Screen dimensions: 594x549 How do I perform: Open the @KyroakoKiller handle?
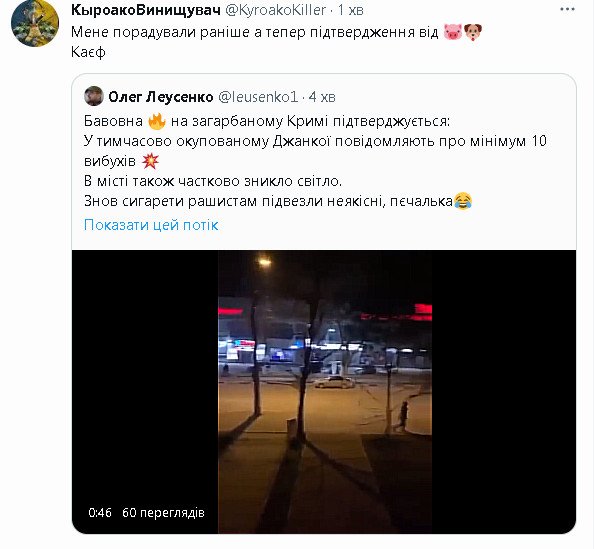pyautogui.click(x=275, y=10)
